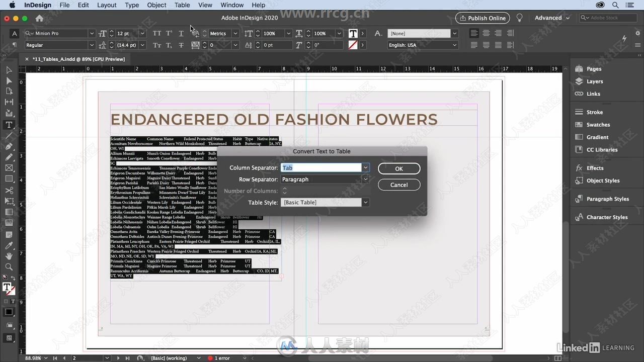
Task: Select the Type tool
Action: pos(9,125)
